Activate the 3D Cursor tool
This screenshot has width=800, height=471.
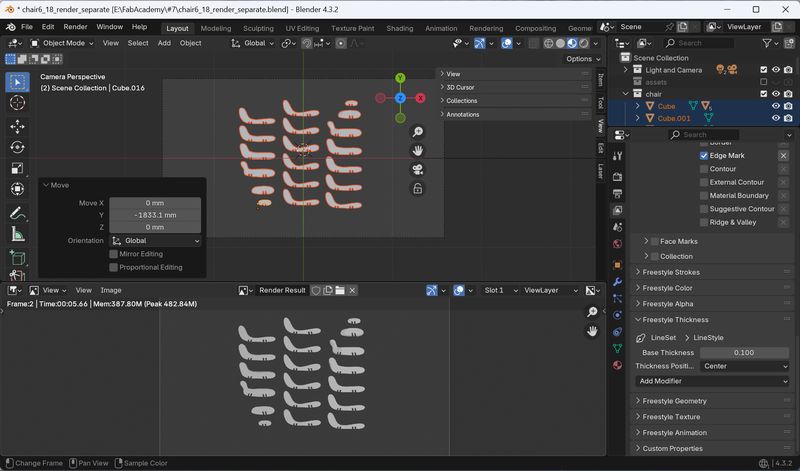tap(17, 103)
